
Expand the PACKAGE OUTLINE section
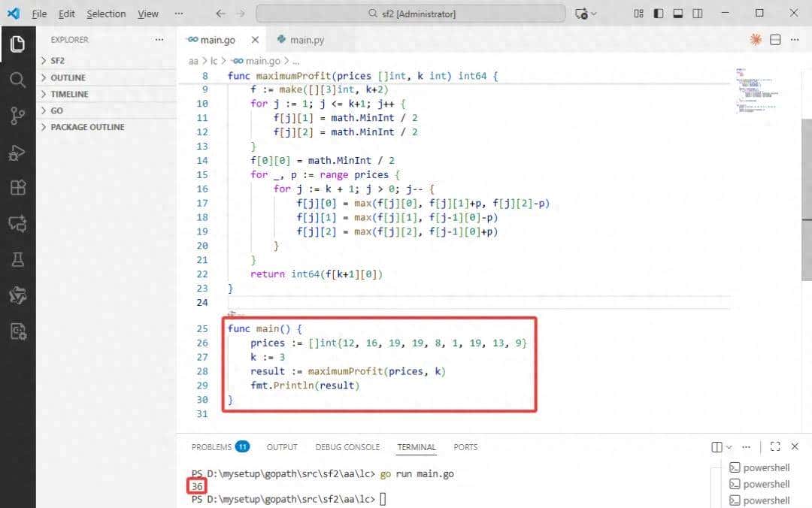(87, 127)
